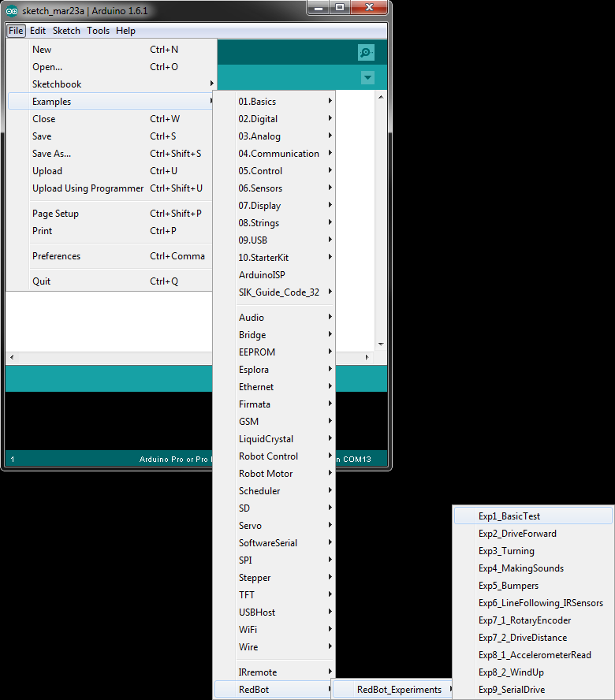Click the Arduino app icon in title bar
The height and width of the screenshot is (700, 615).
[12, 8]
